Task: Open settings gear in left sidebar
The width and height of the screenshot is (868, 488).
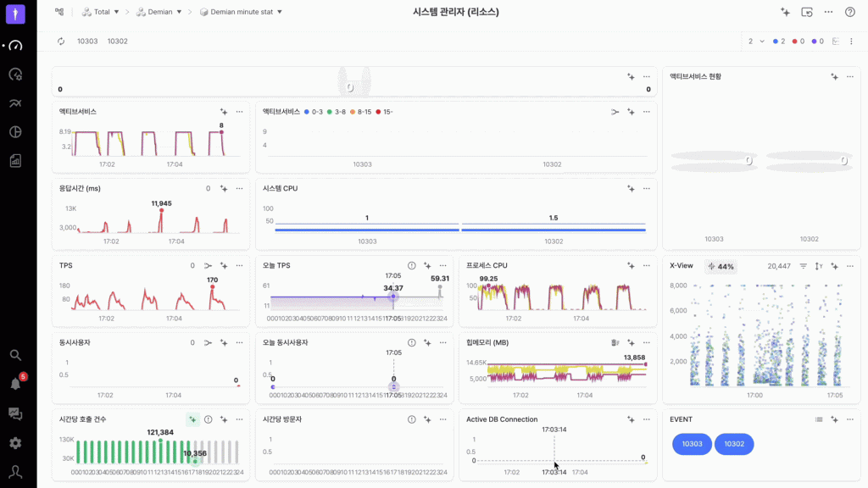Action: click(15, 443)
